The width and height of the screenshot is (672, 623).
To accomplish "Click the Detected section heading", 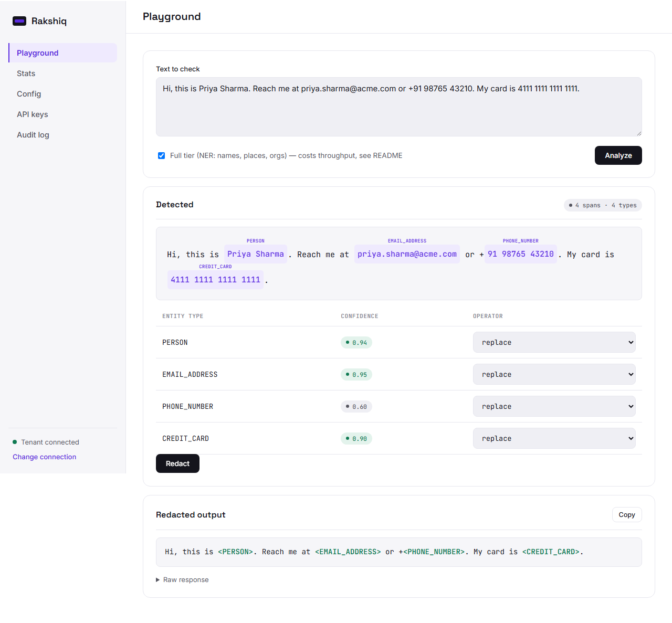I will pos(175,205).
